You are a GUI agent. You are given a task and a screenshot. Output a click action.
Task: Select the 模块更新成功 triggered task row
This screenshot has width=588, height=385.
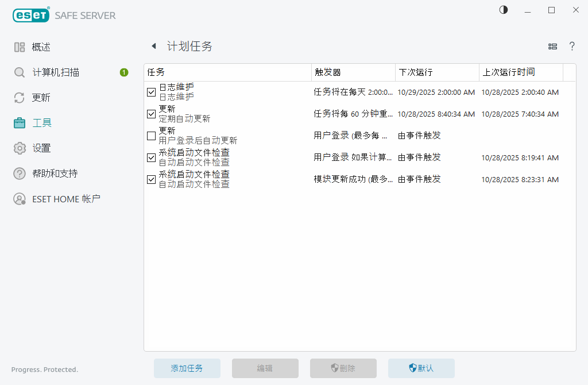[353, 179]
